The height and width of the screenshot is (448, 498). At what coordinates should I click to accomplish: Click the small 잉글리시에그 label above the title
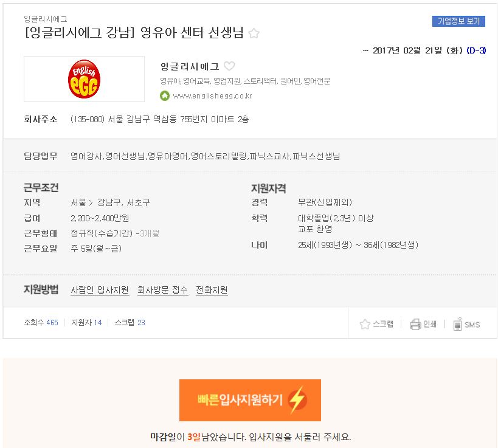(x=46, y=19)
